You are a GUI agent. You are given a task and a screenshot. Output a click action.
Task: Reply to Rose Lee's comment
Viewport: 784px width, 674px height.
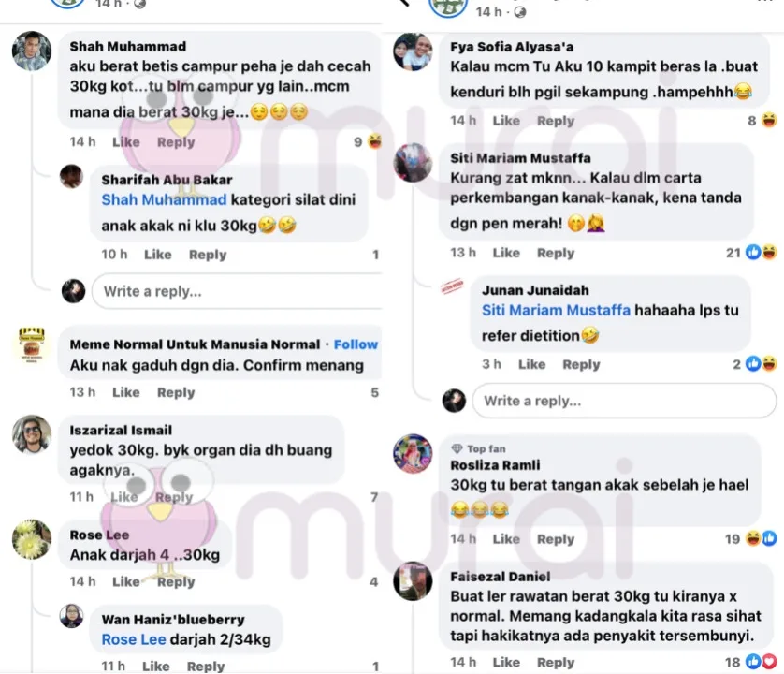pos(176,581)
